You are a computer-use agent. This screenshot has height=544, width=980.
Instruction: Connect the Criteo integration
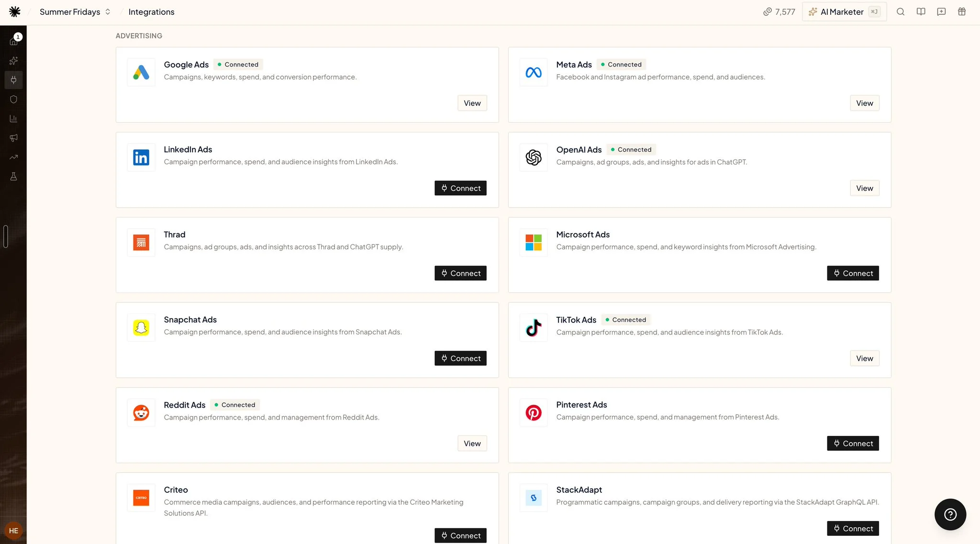(460, 535)
